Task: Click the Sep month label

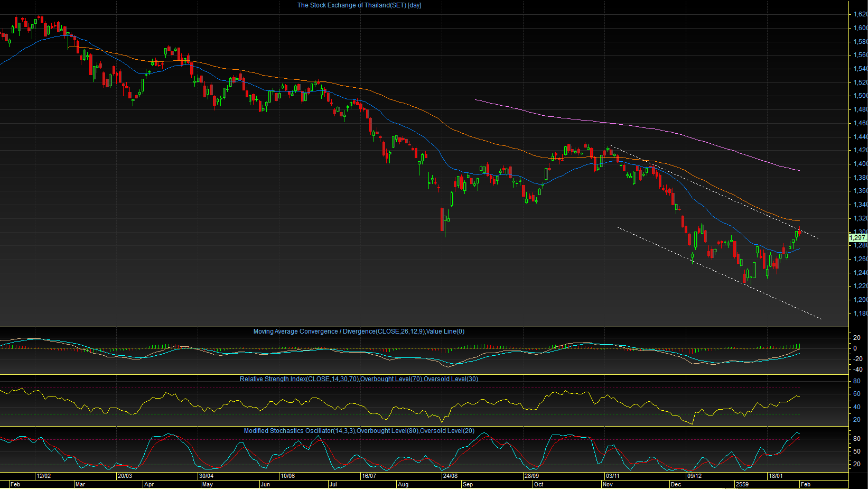Action: (x=468, y=484)
